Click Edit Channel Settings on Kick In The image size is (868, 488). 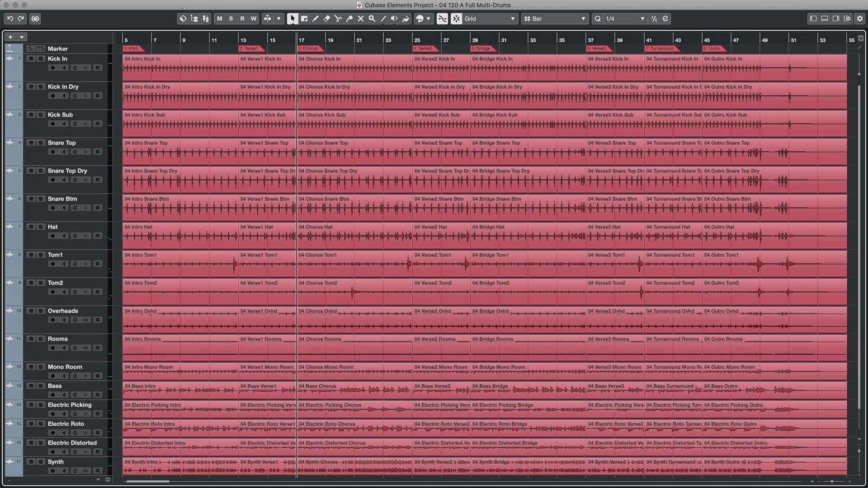(75, 68)
